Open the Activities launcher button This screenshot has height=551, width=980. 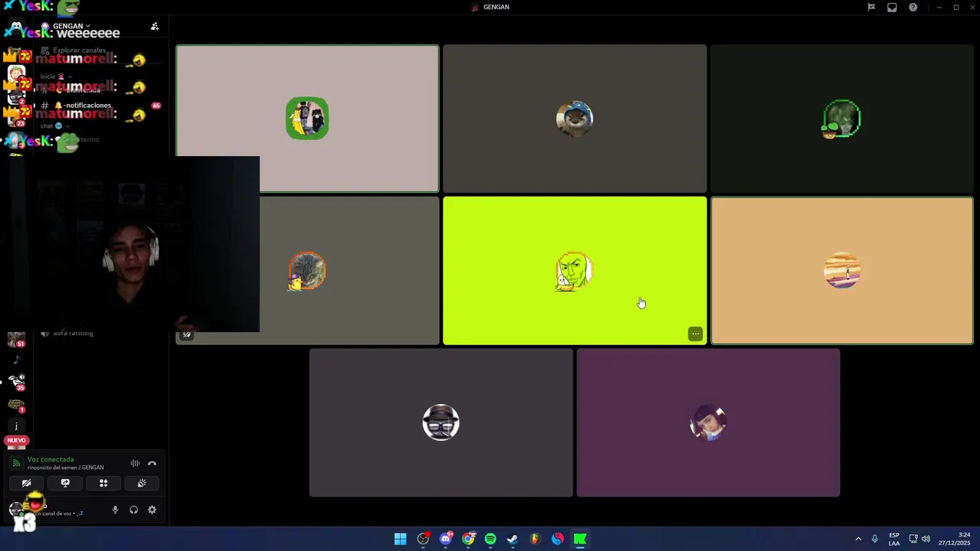tap(103, 483)
